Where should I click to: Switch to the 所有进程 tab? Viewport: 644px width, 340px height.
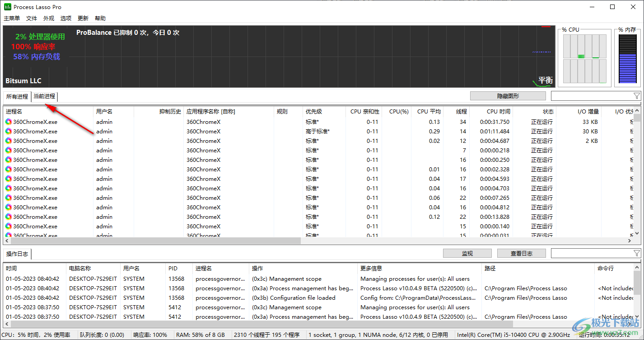pyautogui.click(x=17, y=96)
